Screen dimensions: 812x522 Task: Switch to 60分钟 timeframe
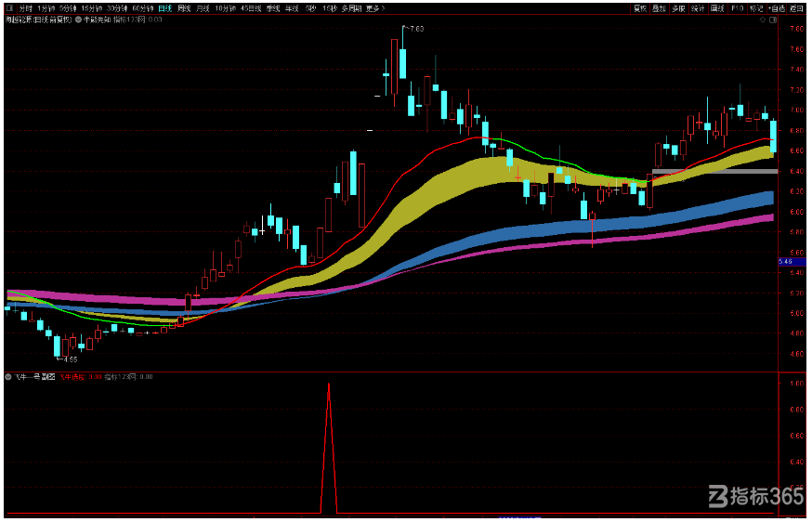(x=143, y=8)
